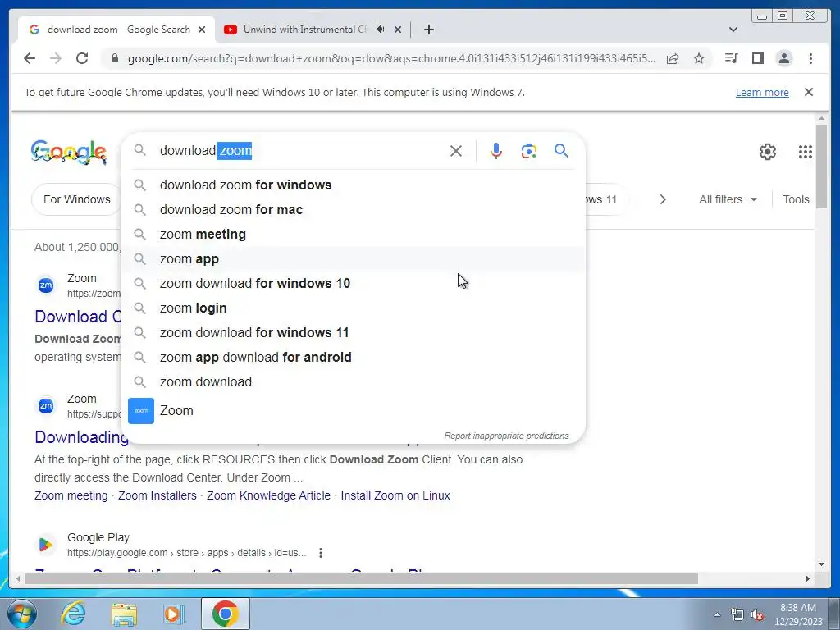Start voice search with microphone icon
The height and width of the screenshot is (630, 840).
(496, 151)
